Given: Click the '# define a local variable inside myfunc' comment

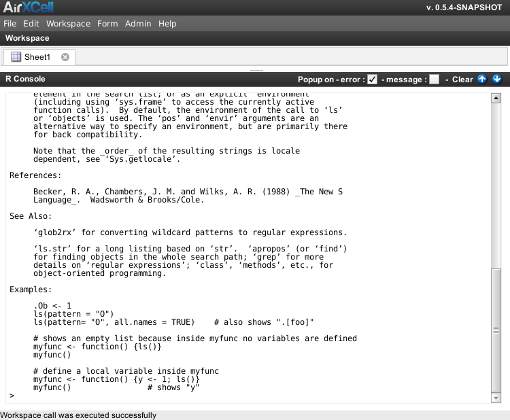Looking at the screenshot, I should [126, 371].
